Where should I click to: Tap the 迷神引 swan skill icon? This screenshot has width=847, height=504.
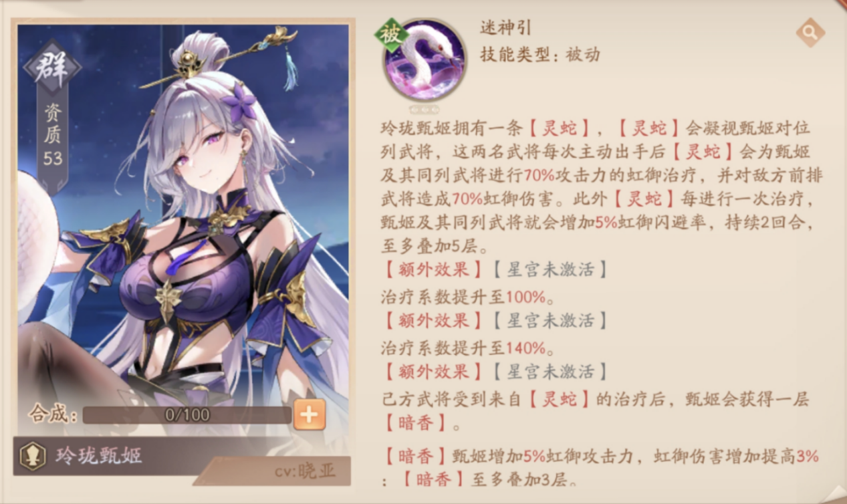pyautogui.click(x=425, y=60)
